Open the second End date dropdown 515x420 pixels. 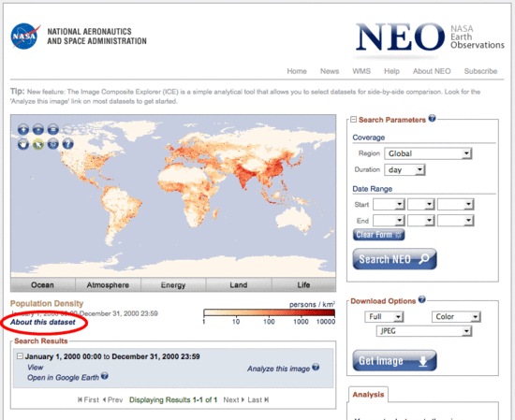point(421,220)
